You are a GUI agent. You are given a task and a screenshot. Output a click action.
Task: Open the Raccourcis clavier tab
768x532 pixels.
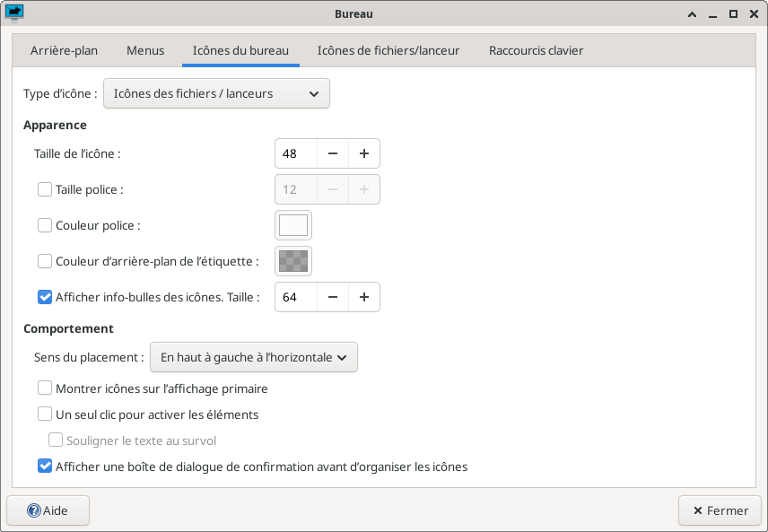coord(536,51)
